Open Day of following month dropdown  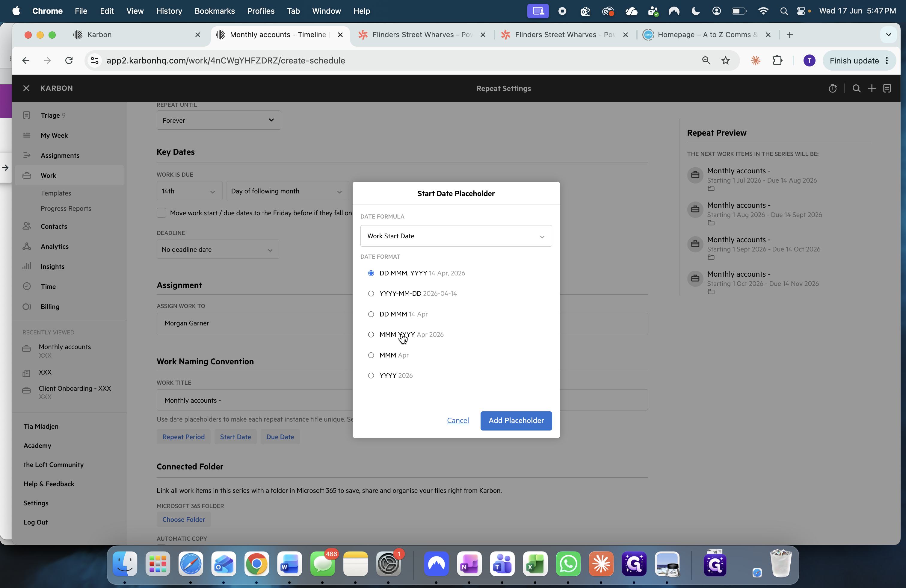click(287, 191)
